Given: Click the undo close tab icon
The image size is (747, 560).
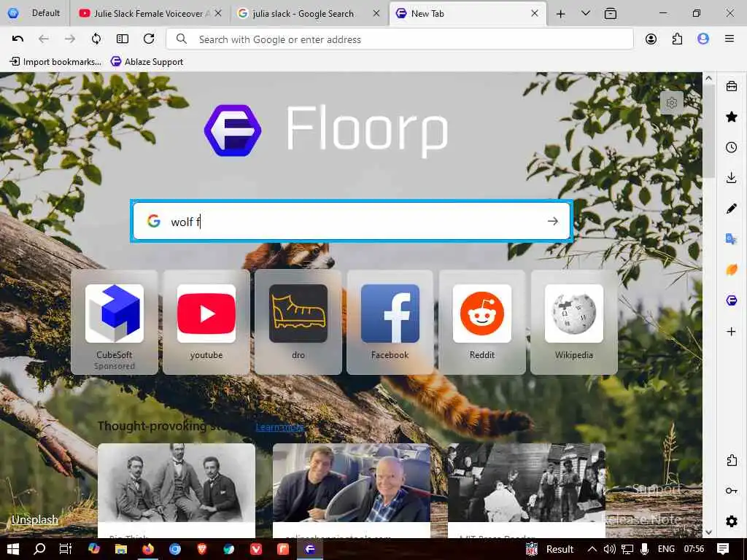Looking at the screenshot, I should 18,39.
